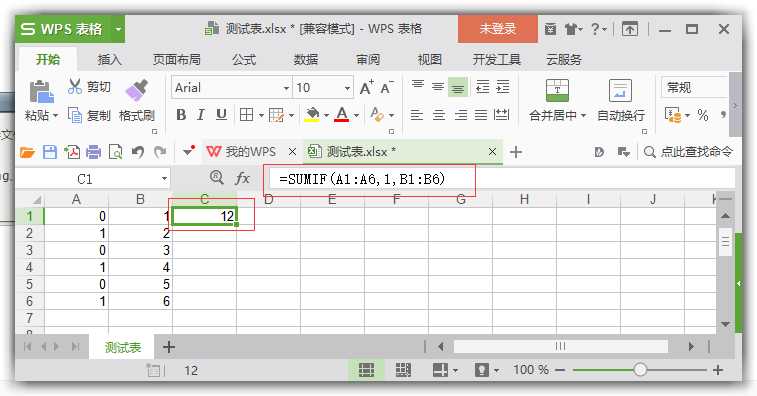Click the Cut scissors icon
Image resolution: width=757 pixels, height=396 pixels.
75,86
